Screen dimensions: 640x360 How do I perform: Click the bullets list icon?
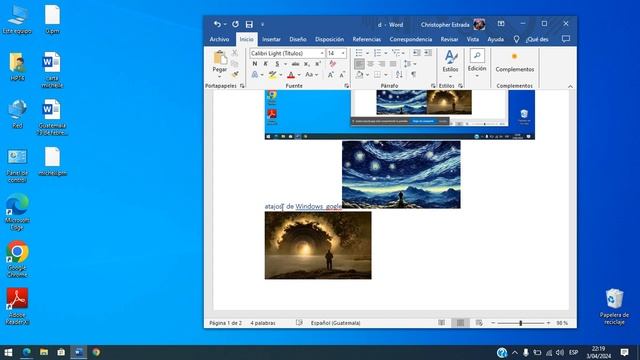pos(359,53)
